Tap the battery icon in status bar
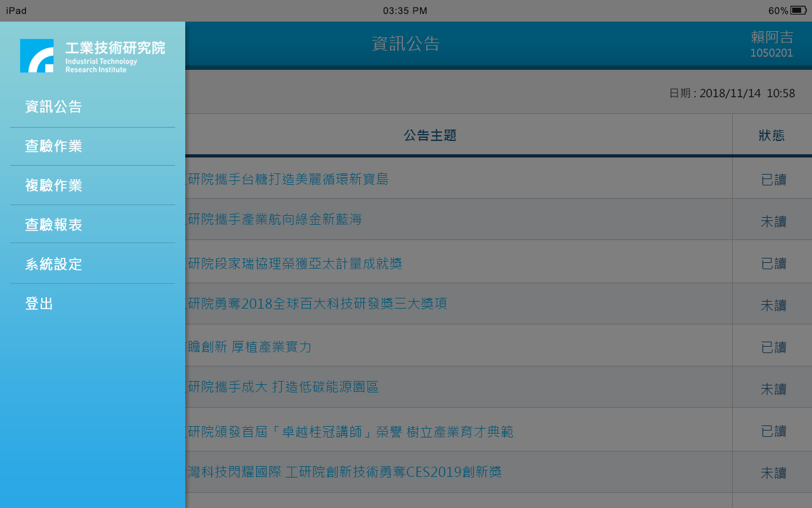 click(799, 11)
